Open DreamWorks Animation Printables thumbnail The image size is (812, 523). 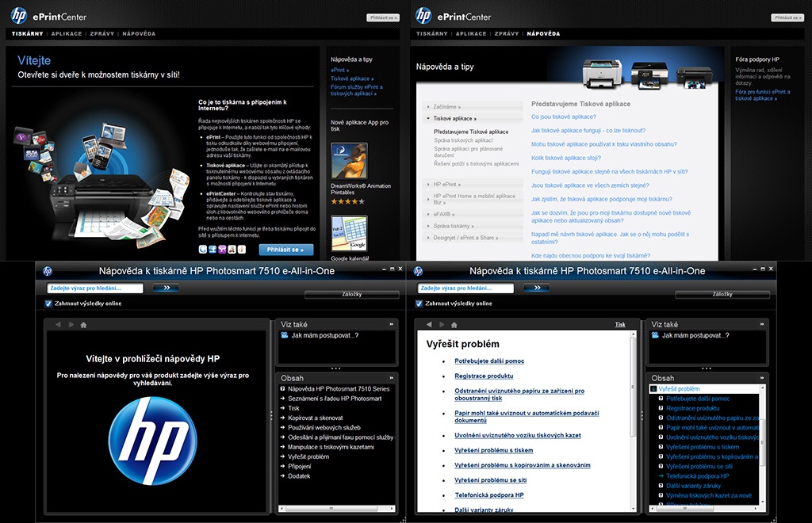[349, 162]
